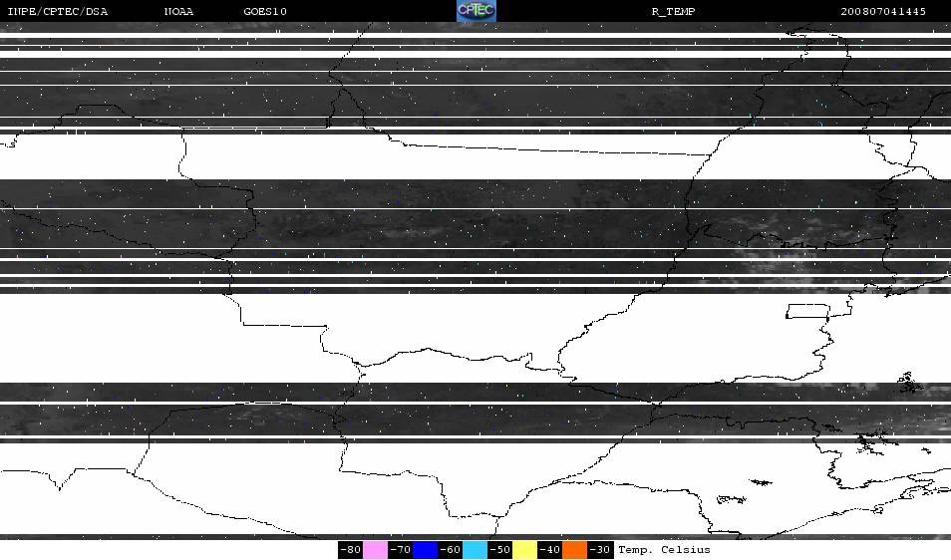This screenshot has height=560, width=951.
Task: Click the -60 legend value
Action: [x=450, y=550]
